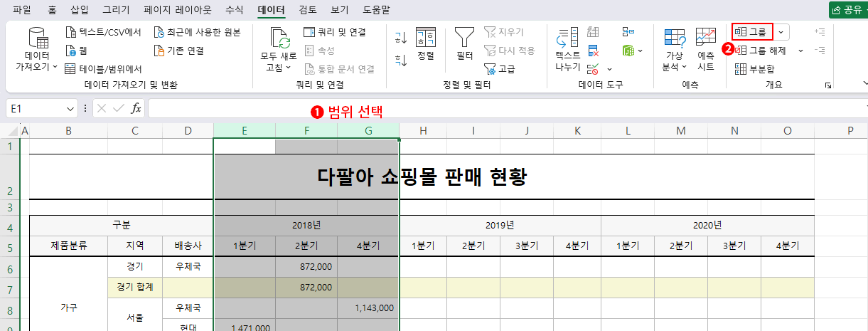
Task: Click 기존 연결 existing connections
Action: (x=179, y=51)
